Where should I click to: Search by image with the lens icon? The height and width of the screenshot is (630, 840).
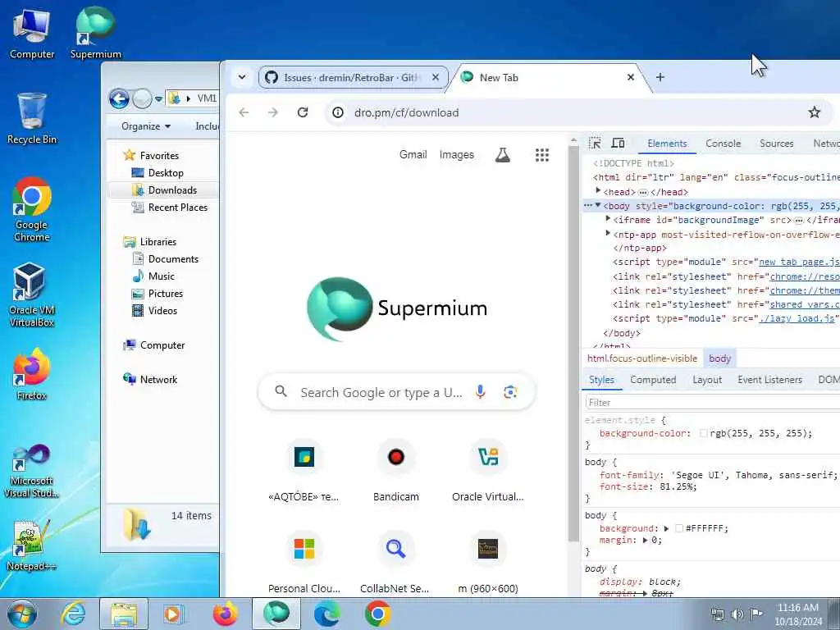pyautogui.click(x=510, y=391)
